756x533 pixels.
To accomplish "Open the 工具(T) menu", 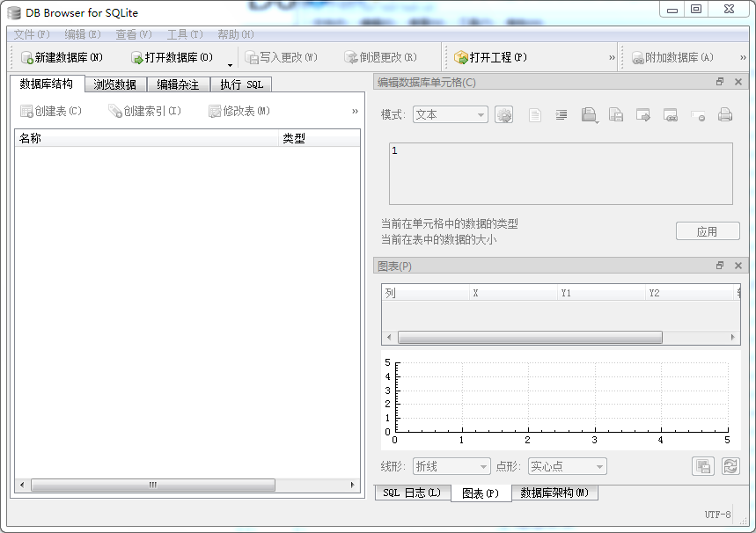I will click(185, 34).
